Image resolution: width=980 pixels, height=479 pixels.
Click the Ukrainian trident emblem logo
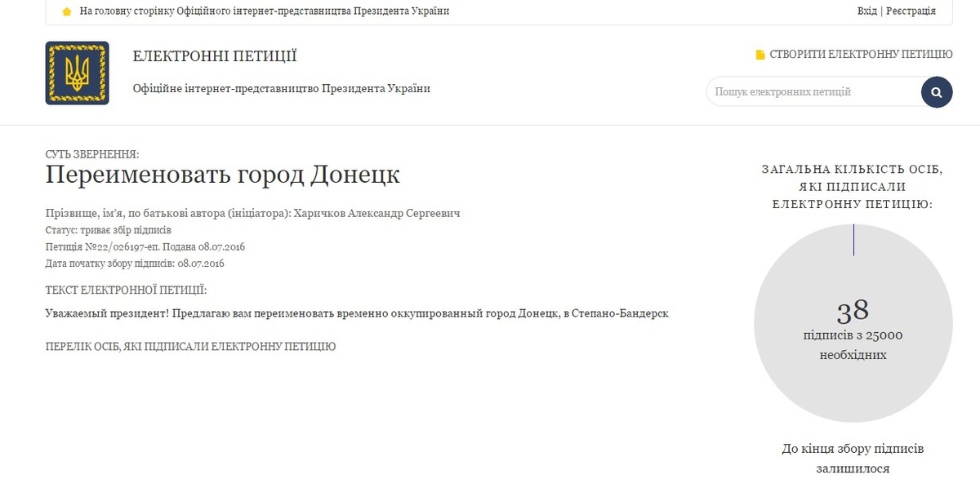77,73
